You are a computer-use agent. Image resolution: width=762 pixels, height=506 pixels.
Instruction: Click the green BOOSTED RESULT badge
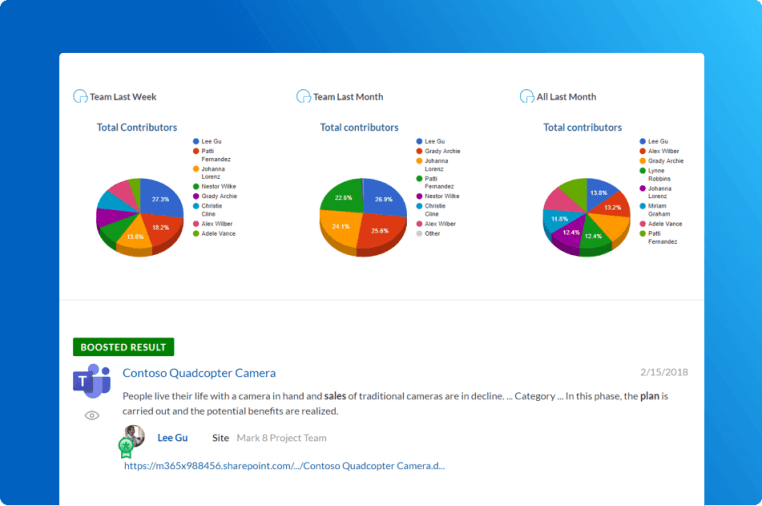click(123, 347)
